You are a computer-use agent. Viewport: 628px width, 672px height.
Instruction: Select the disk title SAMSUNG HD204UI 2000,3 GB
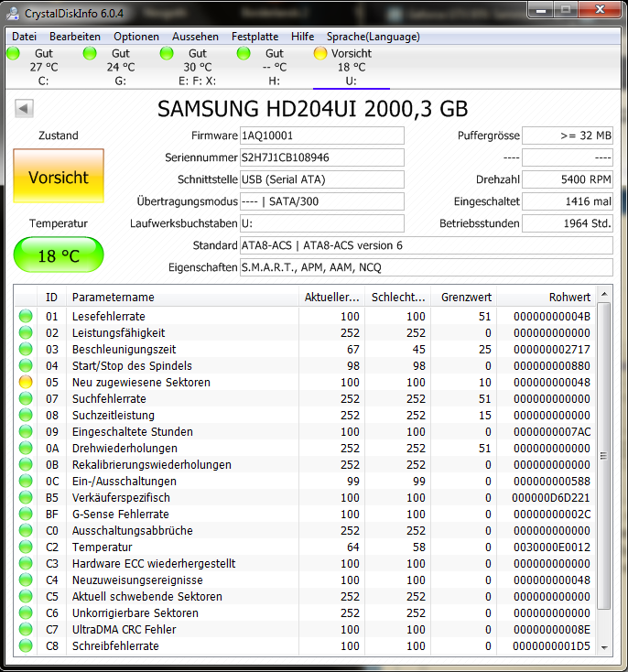click(x=312, y=109)
